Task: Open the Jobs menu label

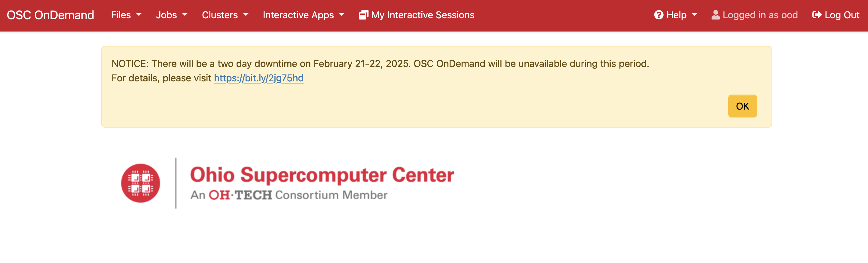Action: (x=166, y=15)
